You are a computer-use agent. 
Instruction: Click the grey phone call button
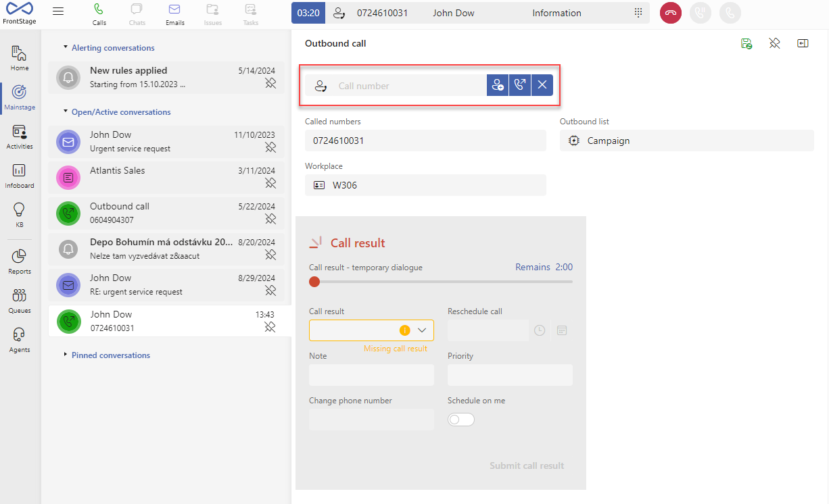click(730, 13)
